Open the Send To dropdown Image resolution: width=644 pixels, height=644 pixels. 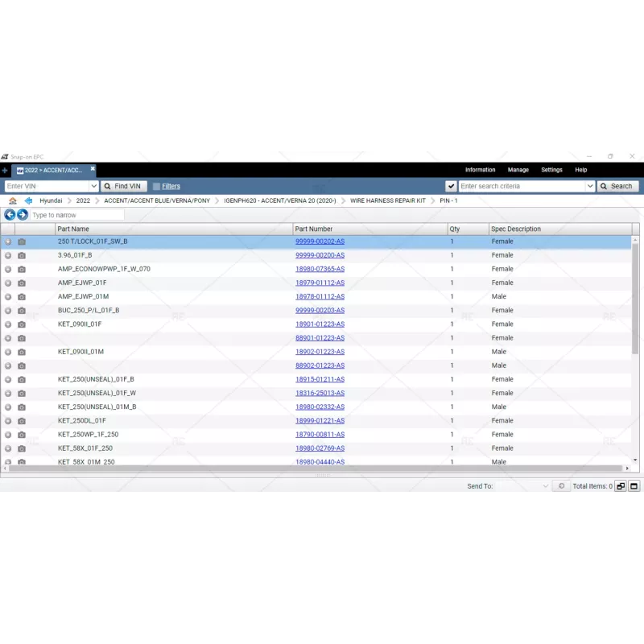point(546,486)
